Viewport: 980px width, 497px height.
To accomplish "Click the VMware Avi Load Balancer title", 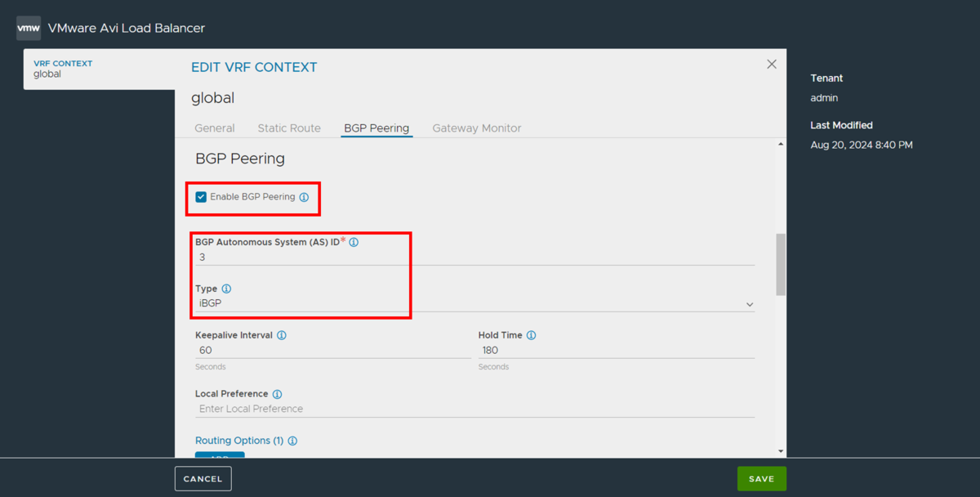I will 127,28.
